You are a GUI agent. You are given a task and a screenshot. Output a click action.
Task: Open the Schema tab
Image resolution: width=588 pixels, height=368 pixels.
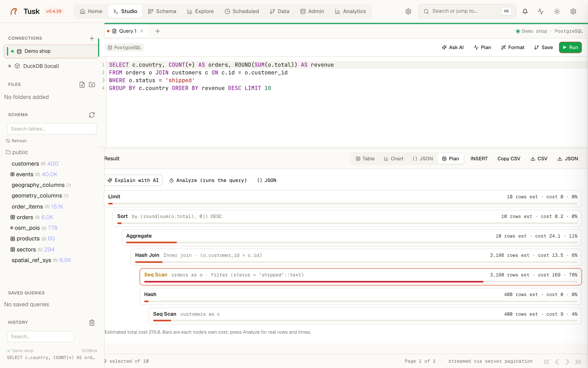tap(162, 11)
